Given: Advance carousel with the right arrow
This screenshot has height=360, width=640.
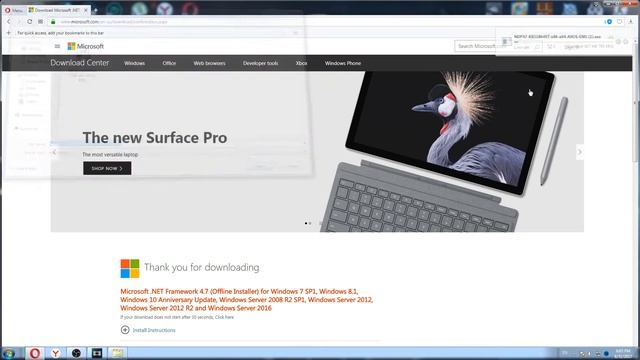Looking at the screenshot, I should pos(580,152).
